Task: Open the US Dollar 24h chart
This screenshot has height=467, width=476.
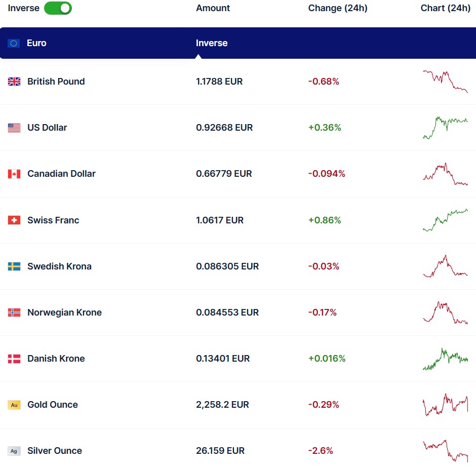Action: tap(445, 127)
